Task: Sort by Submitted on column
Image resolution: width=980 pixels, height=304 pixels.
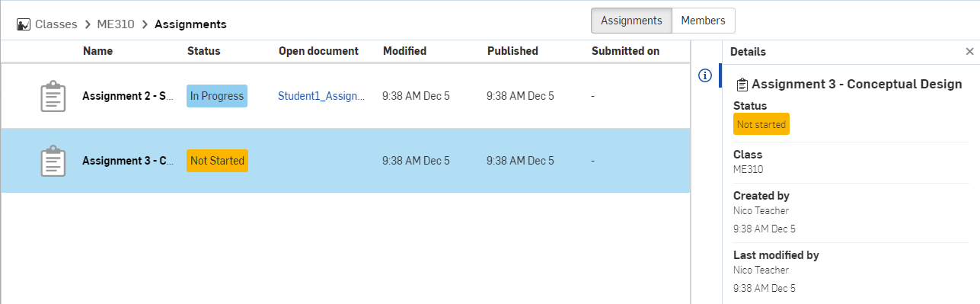Action: tap(625, 51)
